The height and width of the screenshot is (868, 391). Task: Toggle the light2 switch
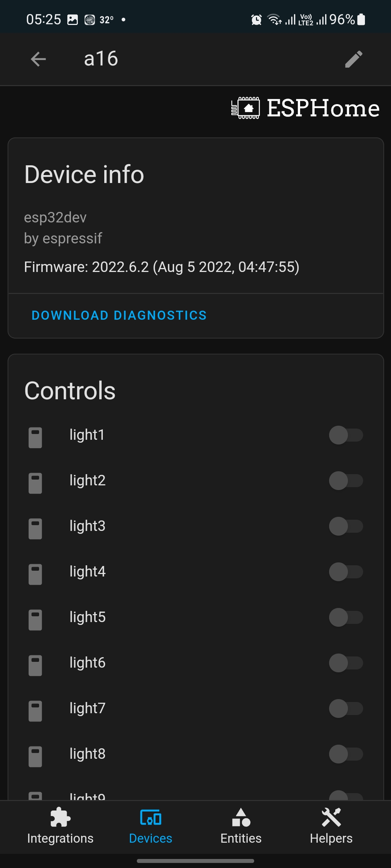(346, 481)
